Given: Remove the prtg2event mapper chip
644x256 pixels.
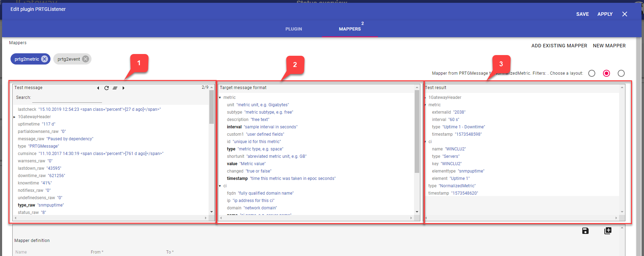Looking at the screenshot, I should (x=86, y=59).
